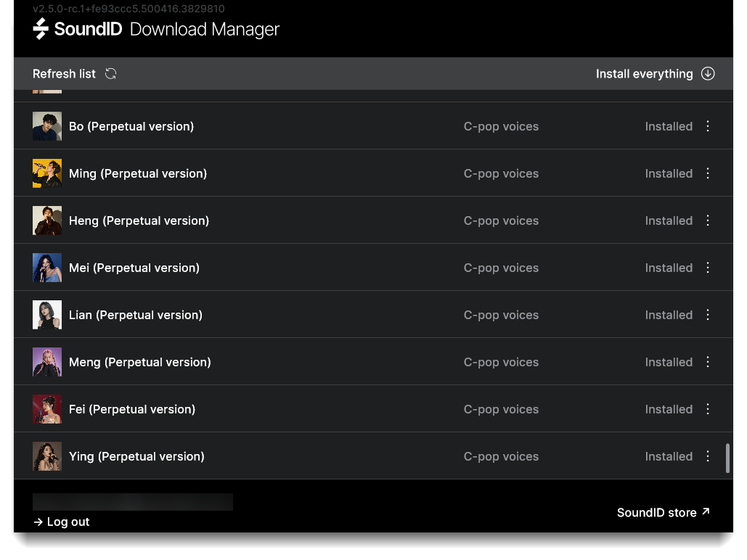Select the Ying (Perpetual version) entry name

[x=136, y=456]
